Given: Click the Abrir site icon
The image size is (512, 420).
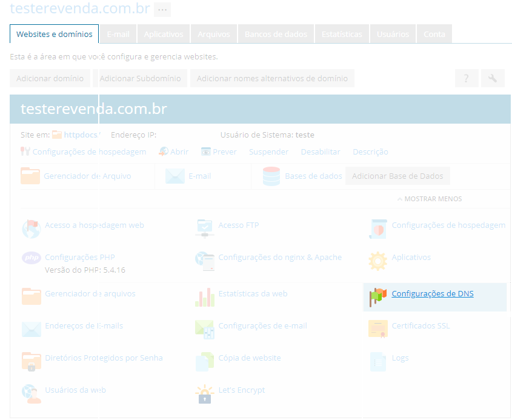Looking at the screenshot, I should tap(164, 152).
